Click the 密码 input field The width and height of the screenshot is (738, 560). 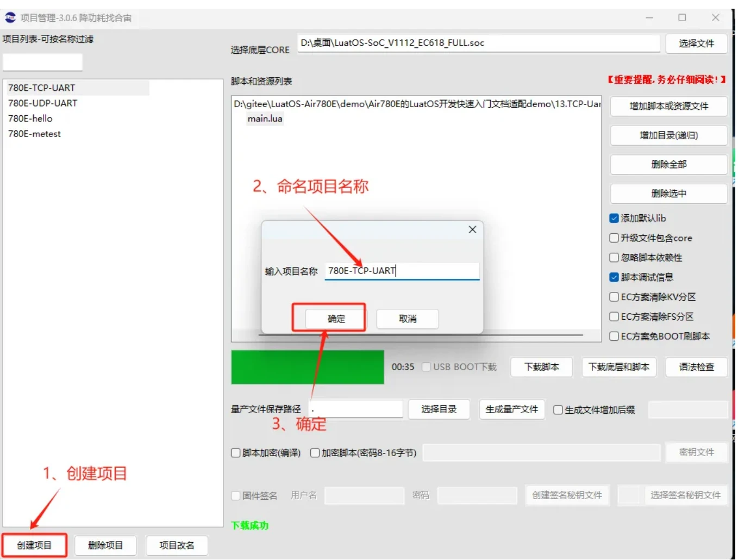coord(477,495)
